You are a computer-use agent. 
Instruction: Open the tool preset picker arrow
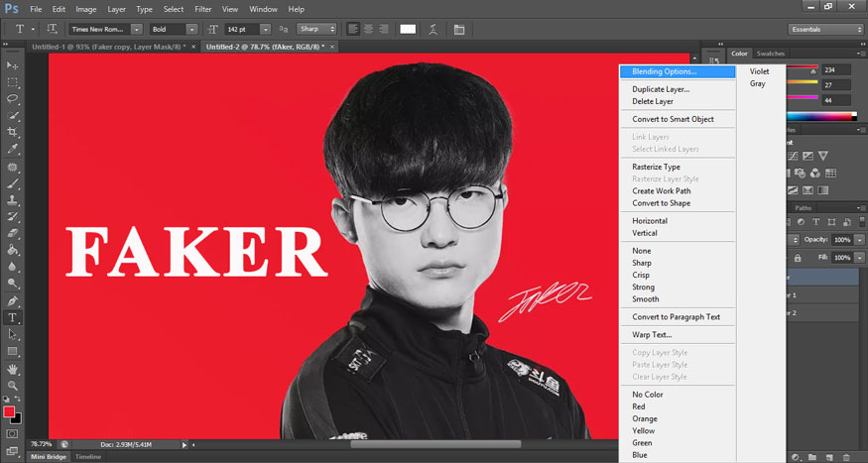coord(33,30)
